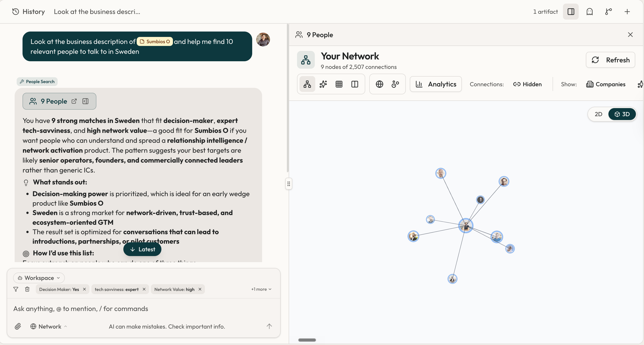The width and height of the screenshot is (644, 345).
Task: Switch to table grid view
Action: [339, 84]
